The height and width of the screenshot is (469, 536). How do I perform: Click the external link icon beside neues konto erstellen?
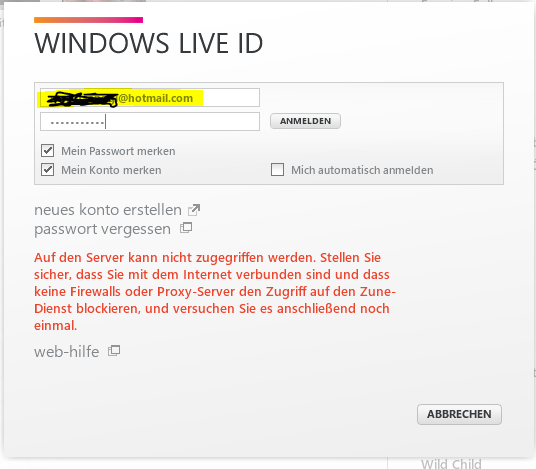point(194,210)
